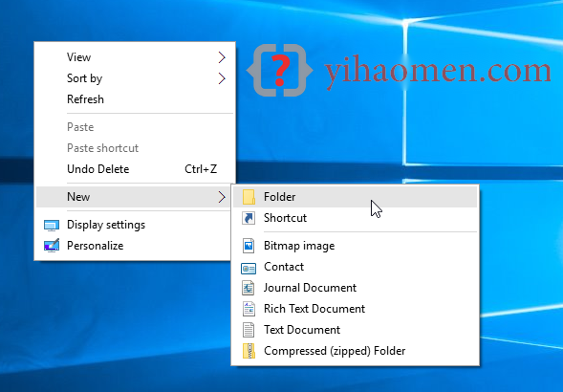The height and width of the screenshot is (392, 563).
Task: Choose Refresh from the context menu
Action: [135, 99]
